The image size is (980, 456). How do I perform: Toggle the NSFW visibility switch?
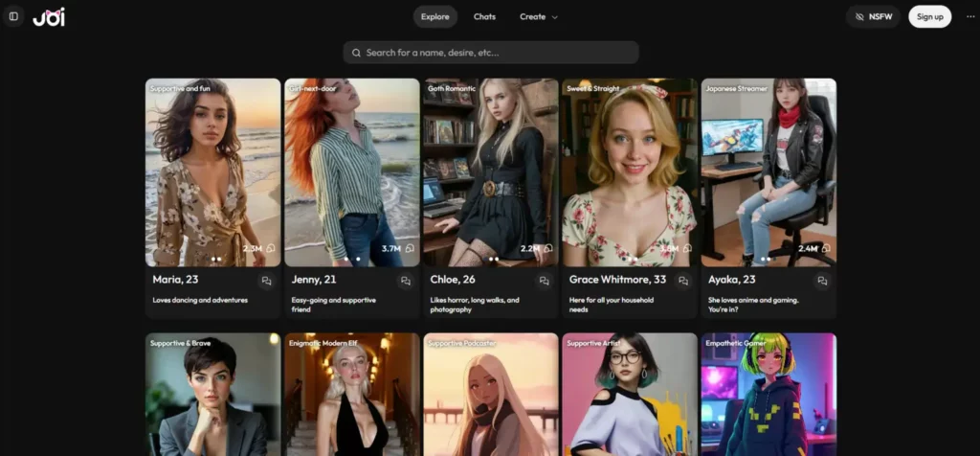click(873, 16)
